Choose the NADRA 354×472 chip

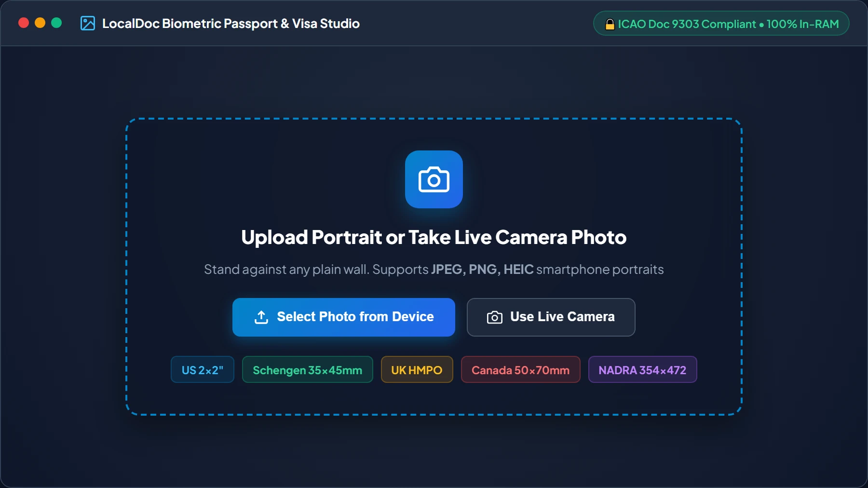[643, 370]
